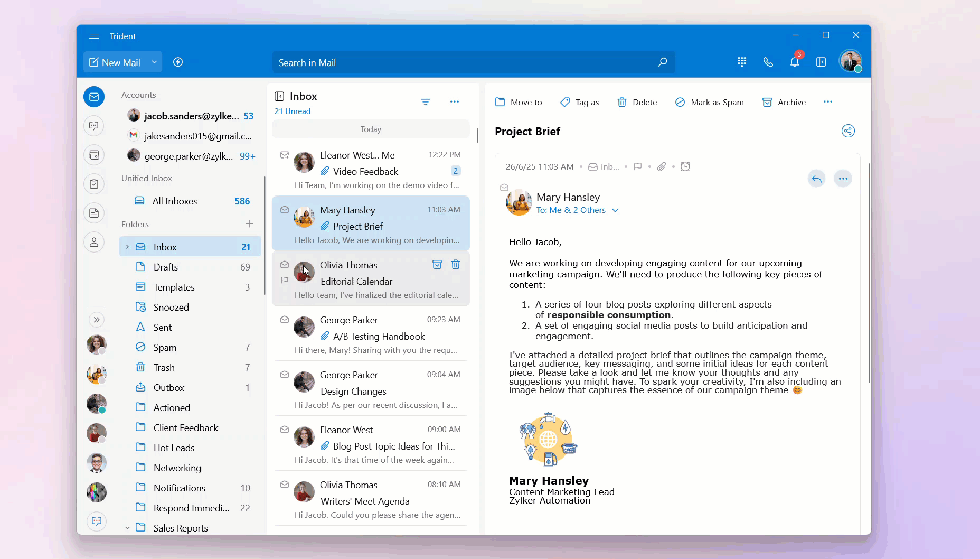The image size is (980, 559).
Task: Open the Calendar module in left rail
Action: click(x=94, y=155)
